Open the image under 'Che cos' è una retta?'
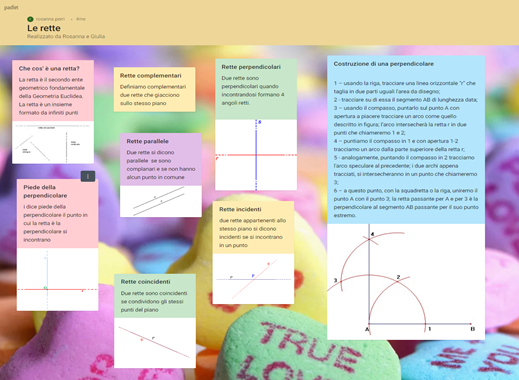The image size is (519, 380). pyautogui.click(x=53, y=142)
